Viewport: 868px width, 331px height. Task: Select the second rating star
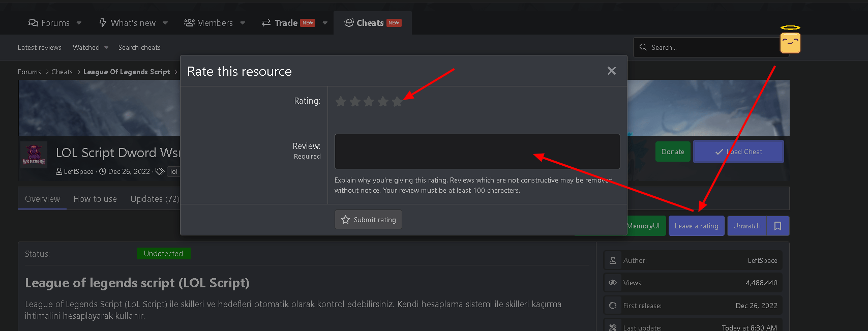tap(355, 102)
